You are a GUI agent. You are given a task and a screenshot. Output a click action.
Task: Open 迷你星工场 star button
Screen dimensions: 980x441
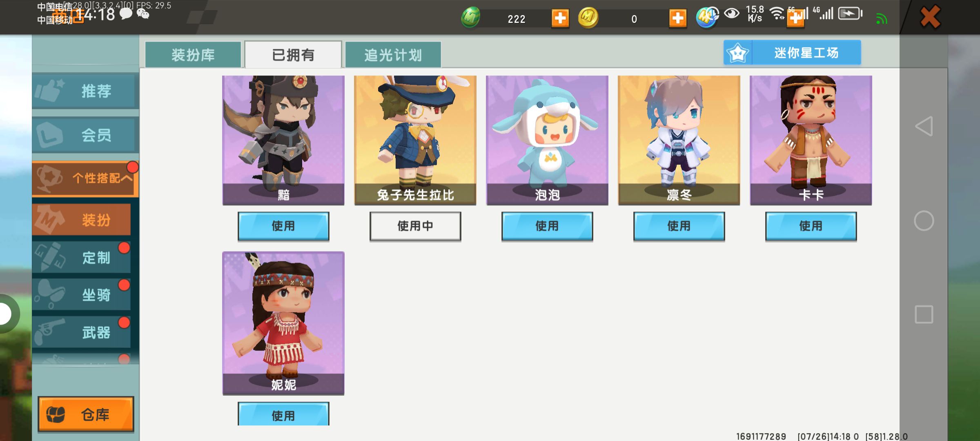(792, 53)
